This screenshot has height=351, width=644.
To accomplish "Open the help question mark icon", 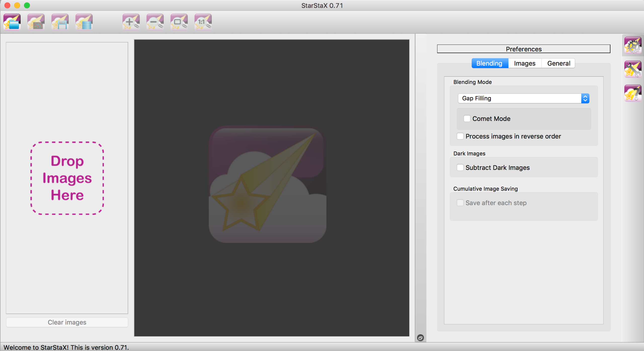I will 632,93.
